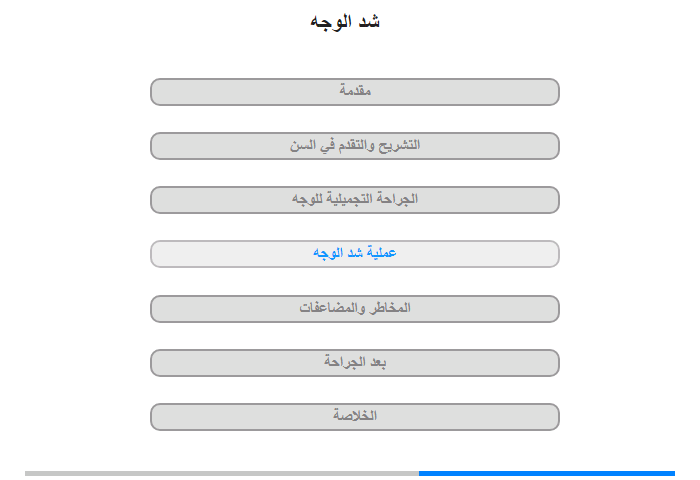Select التشريح والتقدم في السن button
This screenshot has width=700, height=480.
pyautogui.click(x=354, y=146)
